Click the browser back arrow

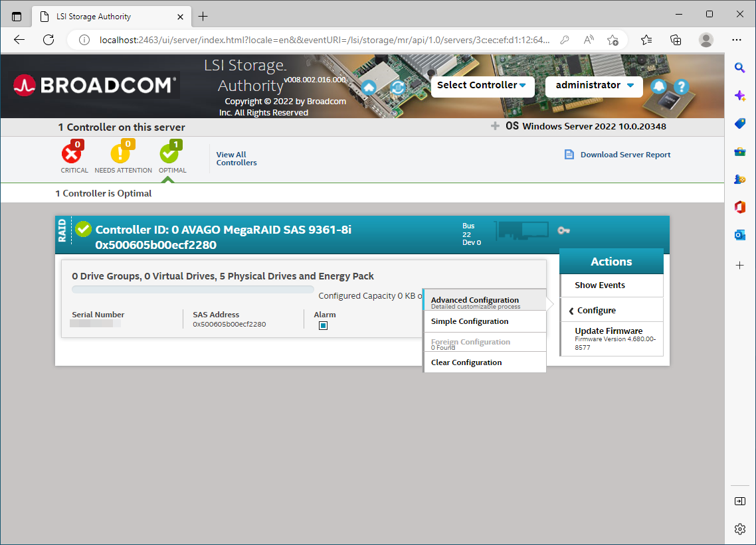pos(19,40)
